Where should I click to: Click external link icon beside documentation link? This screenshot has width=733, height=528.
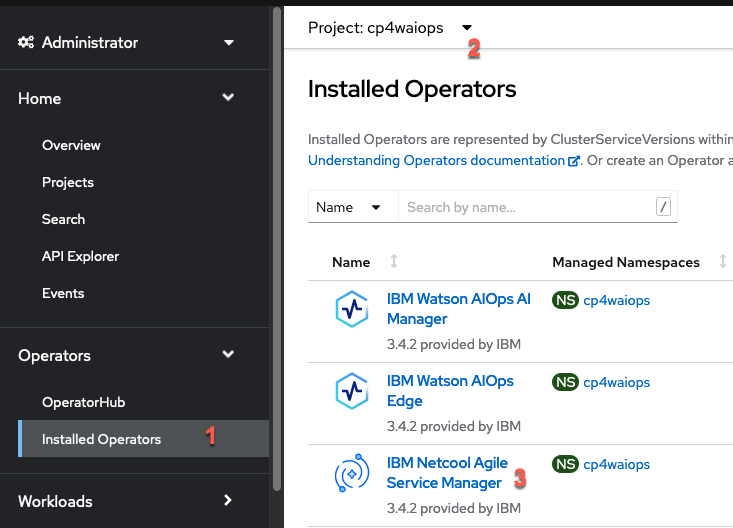click(x=574, y=161)
